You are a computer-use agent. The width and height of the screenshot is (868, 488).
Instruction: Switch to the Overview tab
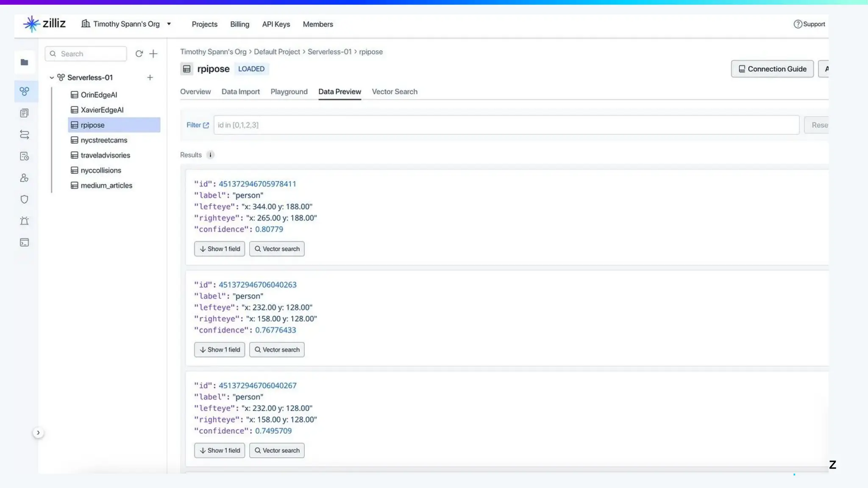click(195, 91)
